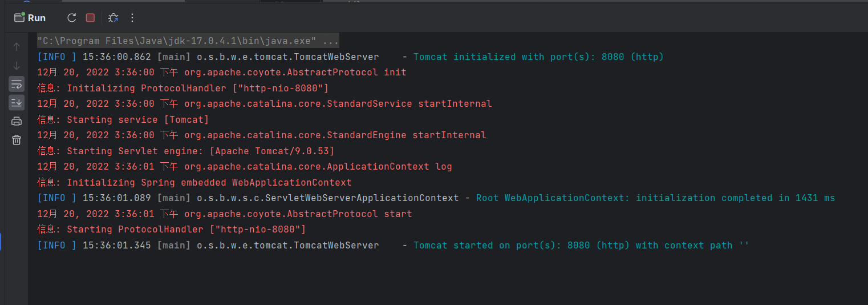Click the 'Initializing Spring embedded WebApplicationContext' line
The image size is (868, 305).
pyautogui.click(x=209, y=183)
